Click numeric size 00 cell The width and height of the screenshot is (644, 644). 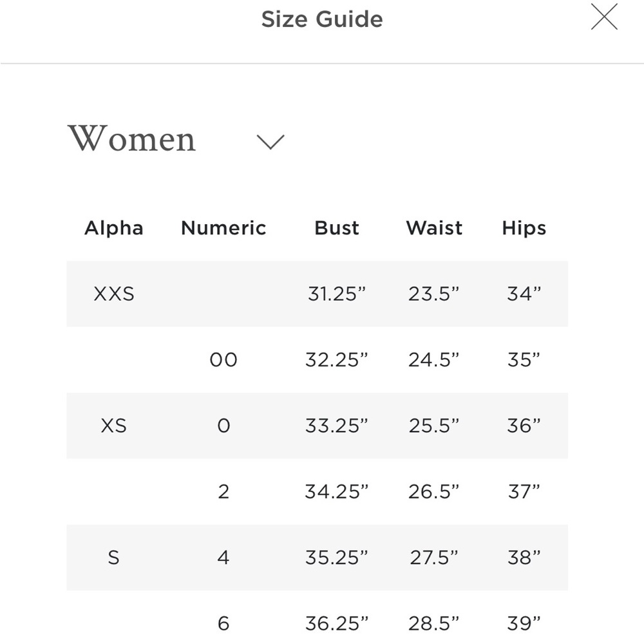click(223, 360)
